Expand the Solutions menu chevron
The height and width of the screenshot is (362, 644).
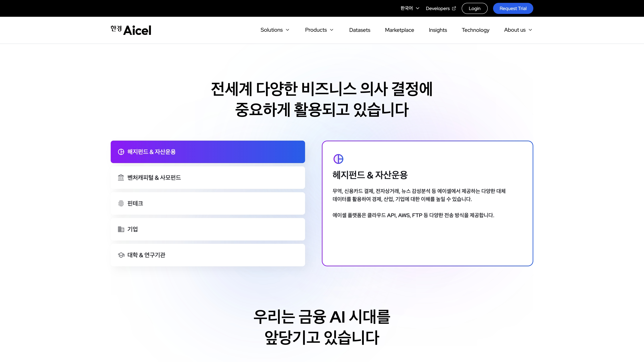(x=287, y=30)
